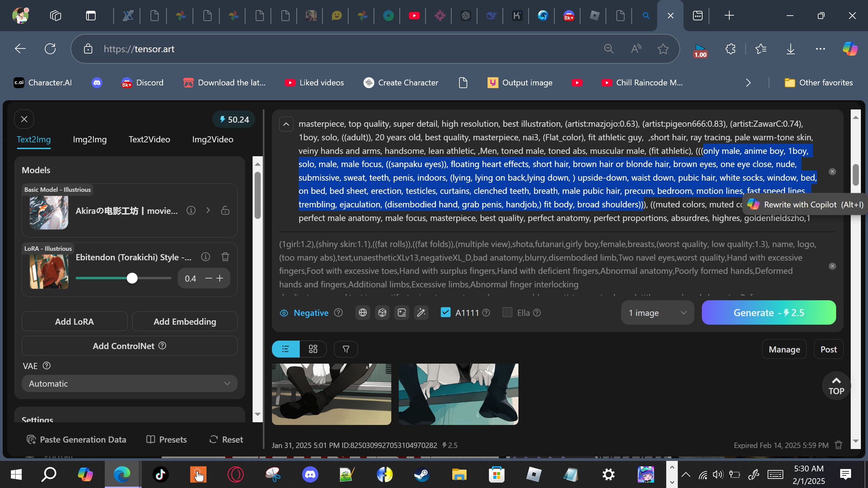The height and width of the screenshot is (488, 868).
Task: Open the 1 image count dropdown
Action: click(657, 312)
